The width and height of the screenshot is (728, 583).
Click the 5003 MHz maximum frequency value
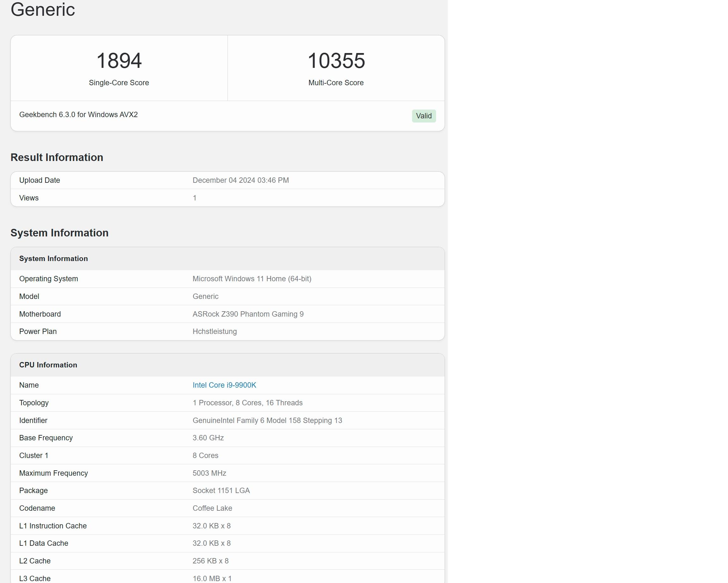pyautogui.click(x=209, y=473)
